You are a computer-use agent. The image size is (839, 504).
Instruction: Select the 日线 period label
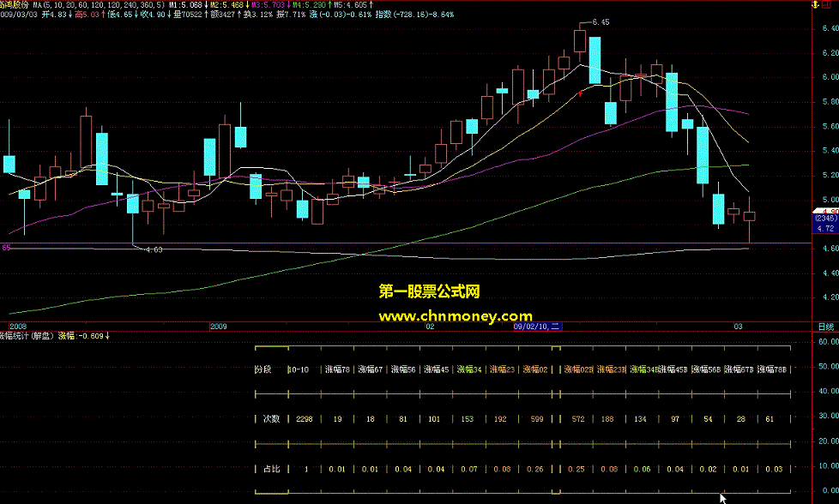point(825,327)
